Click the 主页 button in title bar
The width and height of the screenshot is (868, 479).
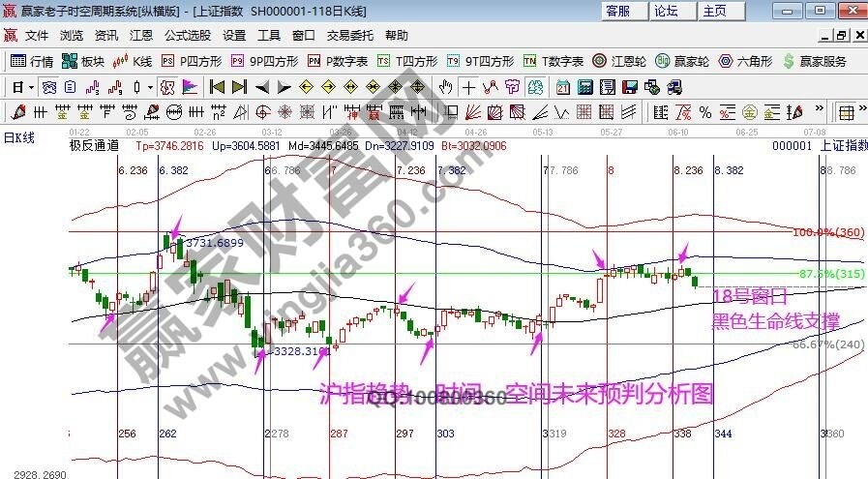tap(720, 11)
